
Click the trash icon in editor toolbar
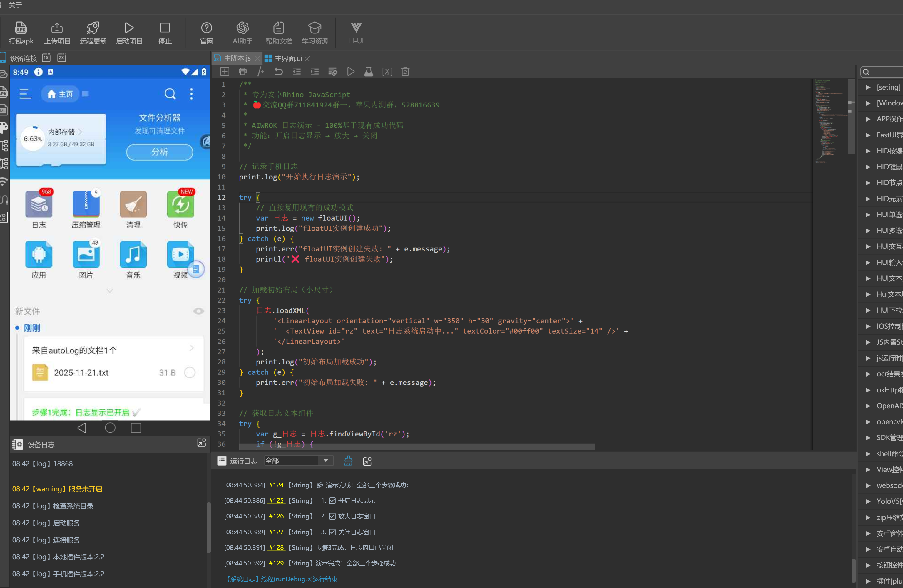click(405, 72)
